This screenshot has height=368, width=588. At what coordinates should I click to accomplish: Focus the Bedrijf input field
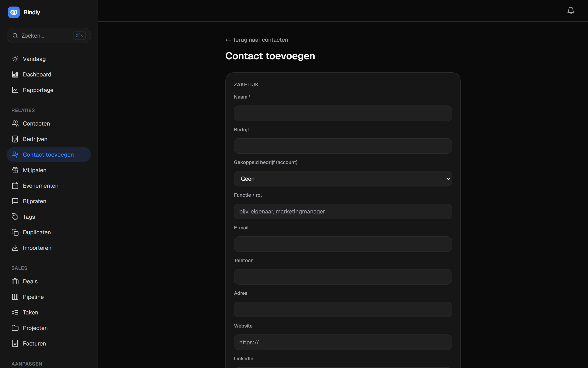point(343,146)
